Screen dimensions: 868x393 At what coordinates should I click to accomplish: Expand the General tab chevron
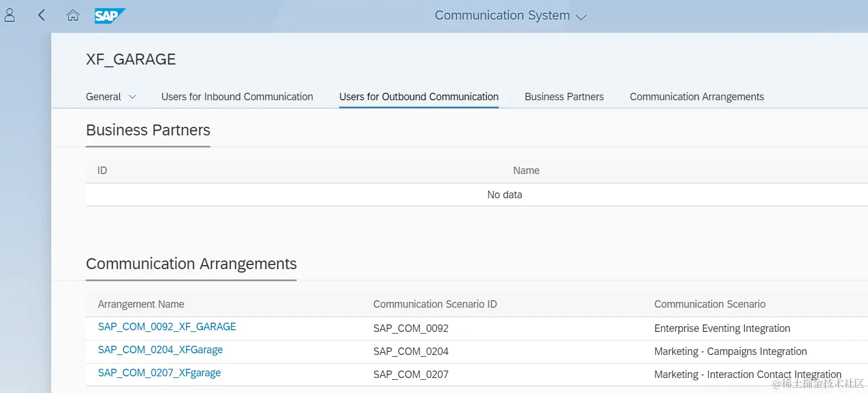pyautogui.click(x=132, y=97)
